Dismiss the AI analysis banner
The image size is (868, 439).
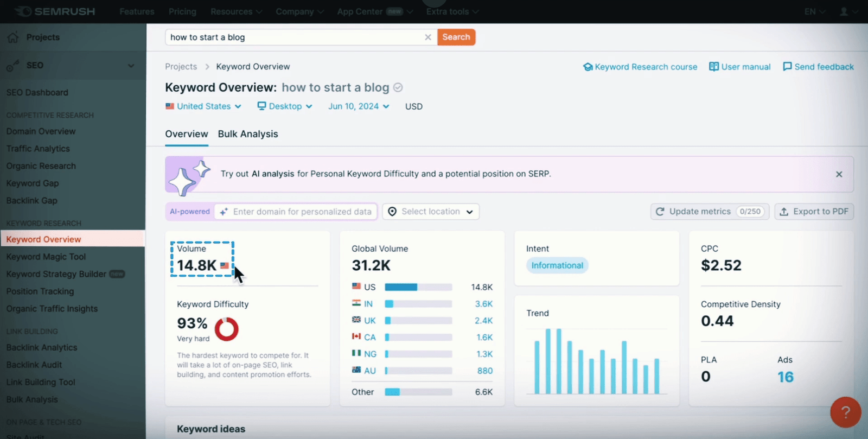point(839,174)
